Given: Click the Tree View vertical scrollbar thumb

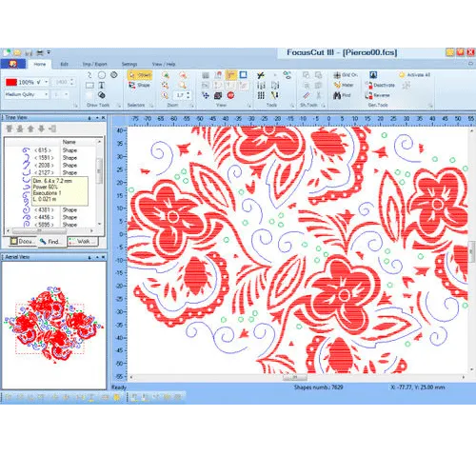Looking at the screenshot, I should (99, 170).
